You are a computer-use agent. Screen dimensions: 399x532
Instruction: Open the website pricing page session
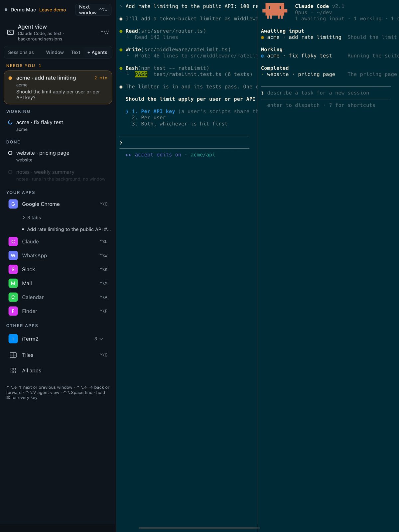(58, 156)
